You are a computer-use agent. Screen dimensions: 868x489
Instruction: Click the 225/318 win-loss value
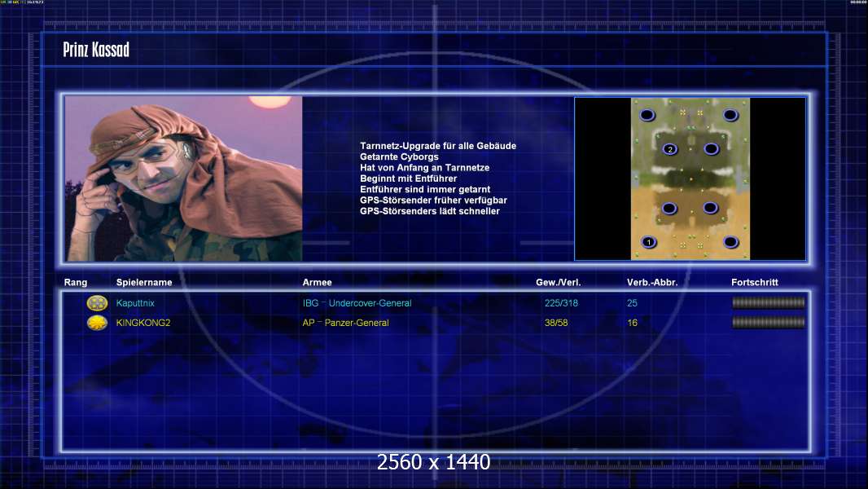tap(561, 303)
